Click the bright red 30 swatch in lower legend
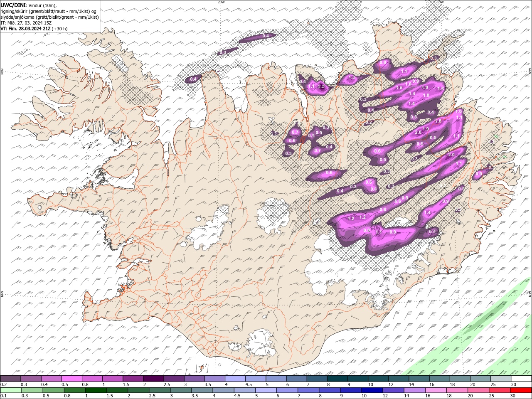Image resolution: width=532 pixels, height=399 pixels. [521, 390]
